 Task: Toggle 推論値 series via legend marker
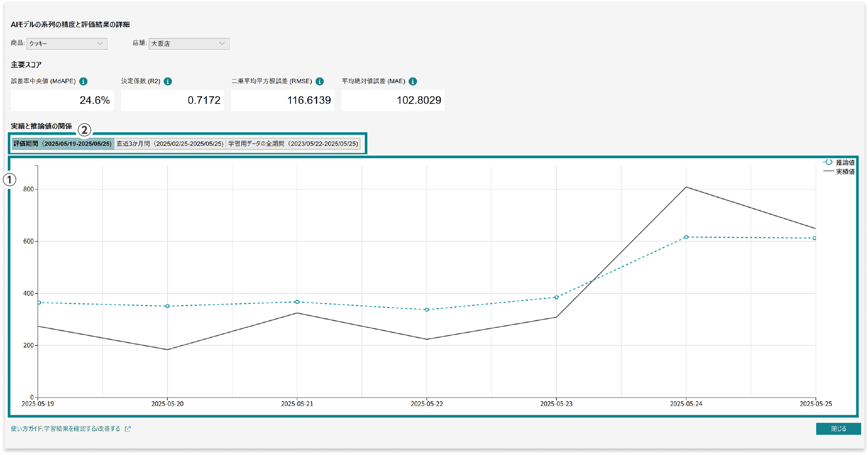828,162
